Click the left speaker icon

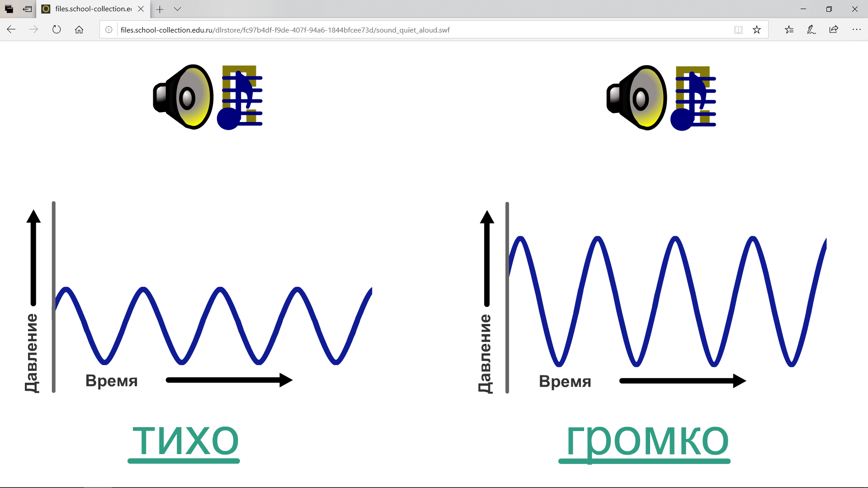pos(182,97)
